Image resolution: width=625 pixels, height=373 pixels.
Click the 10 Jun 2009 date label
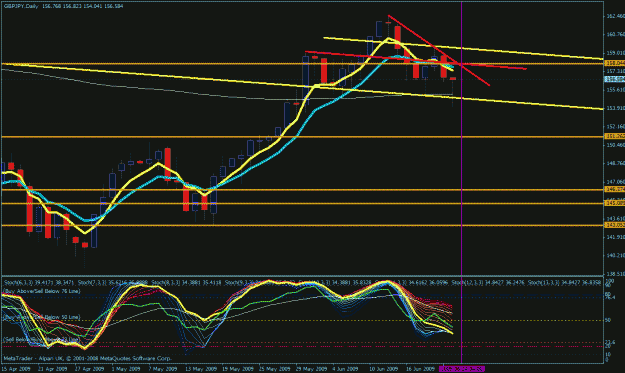[x=383, y=369]
